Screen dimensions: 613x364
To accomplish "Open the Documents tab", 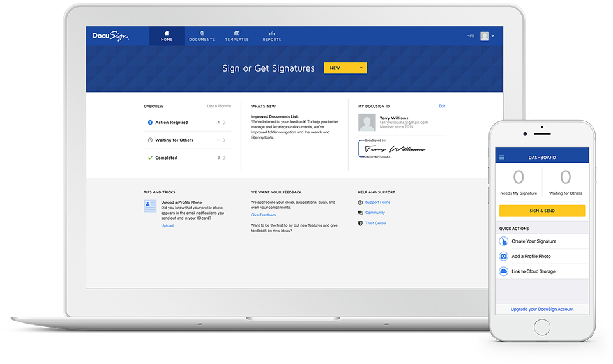I will click(x=202, y=36).
